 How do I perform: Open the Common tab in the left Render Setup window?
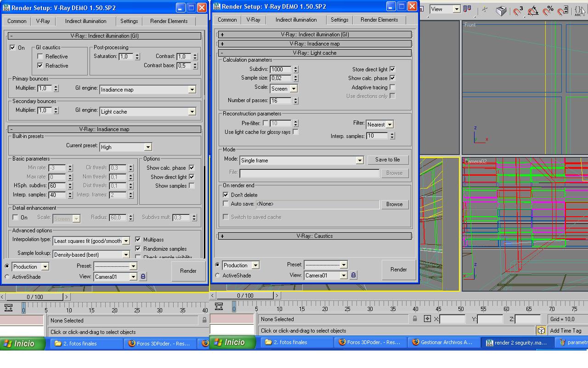[17, 21]
